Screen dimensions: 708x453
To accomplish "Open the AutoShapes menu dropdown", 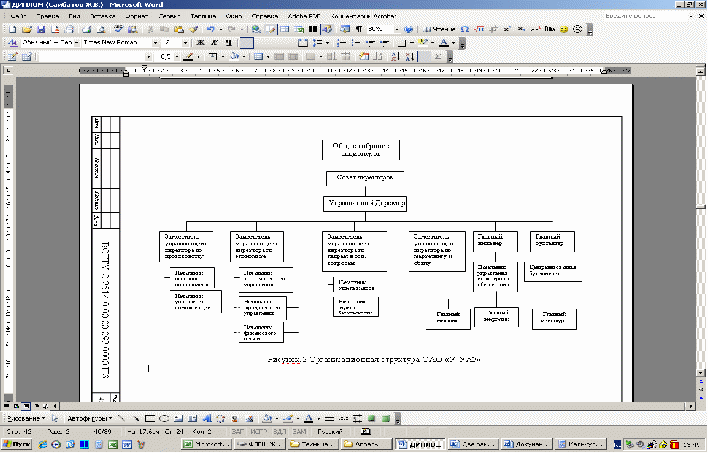I will click(89, 419).
